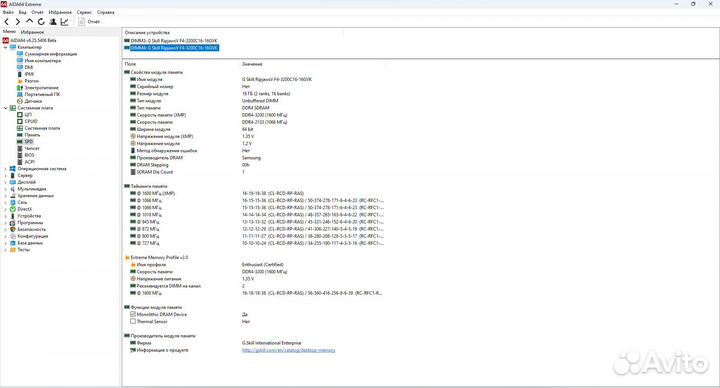
Task: Open the ACPI tree item
Action: (29, 162)
